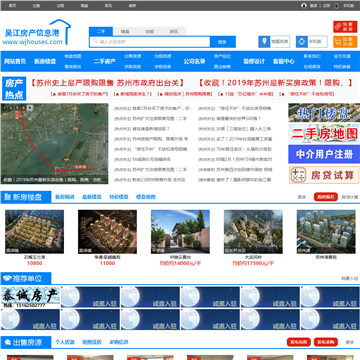Click news item 70年居住变迁
The image size is (360, 360).
[x=244, y=149]
